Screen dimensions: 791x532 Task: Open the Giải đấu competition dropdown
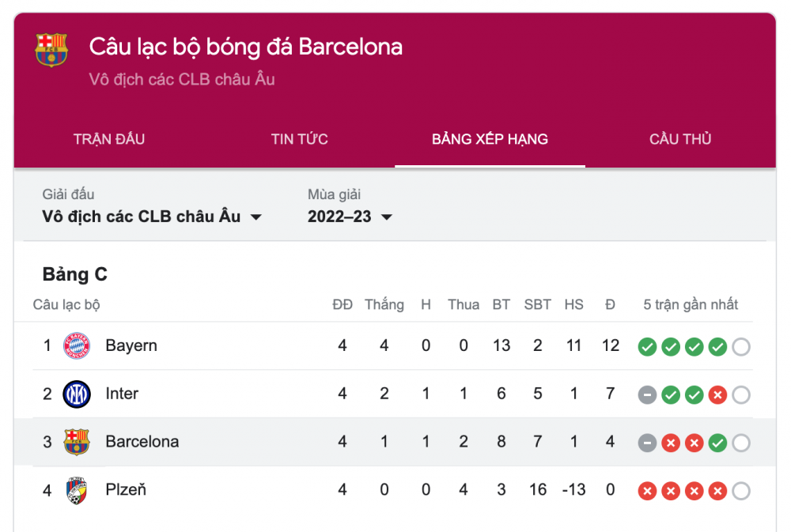pyautogui.click(x=152, y=217)
